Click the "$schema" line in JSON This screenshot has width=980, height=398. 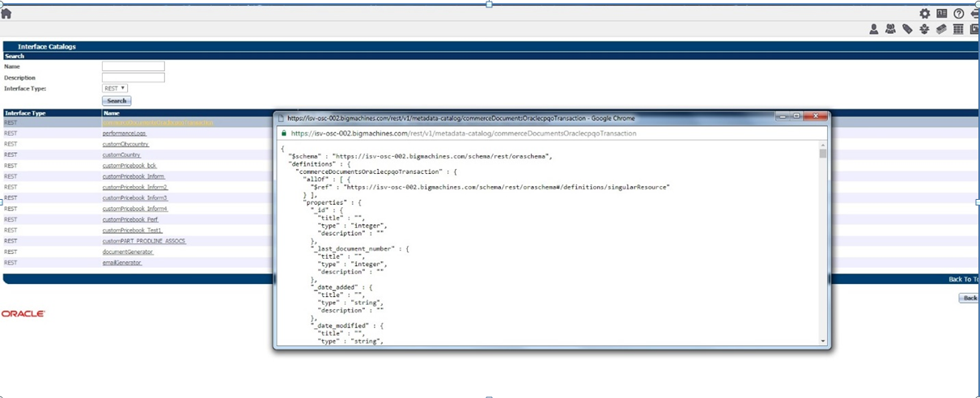click(x=419, y=155)
